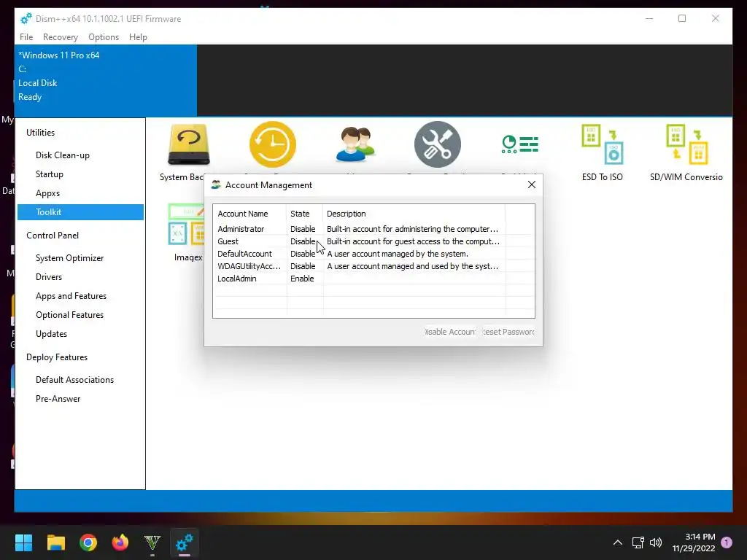This screenshot has height=560, width=747.
Task: Select Toolkit in sidebar
Action: [x=80, y=212]
